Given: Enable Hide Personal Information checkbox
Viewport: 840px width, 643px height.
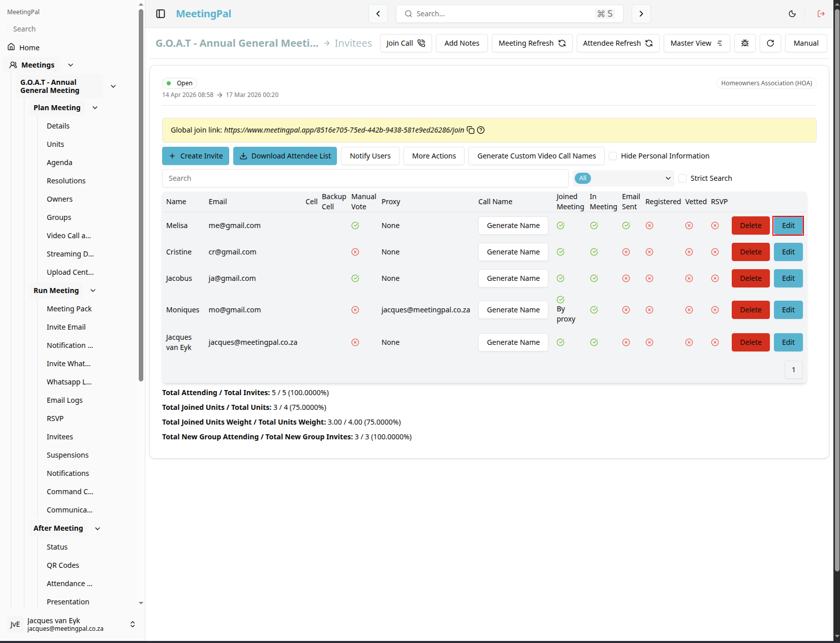Looking at the screenshot, I should tap(613, 156).
